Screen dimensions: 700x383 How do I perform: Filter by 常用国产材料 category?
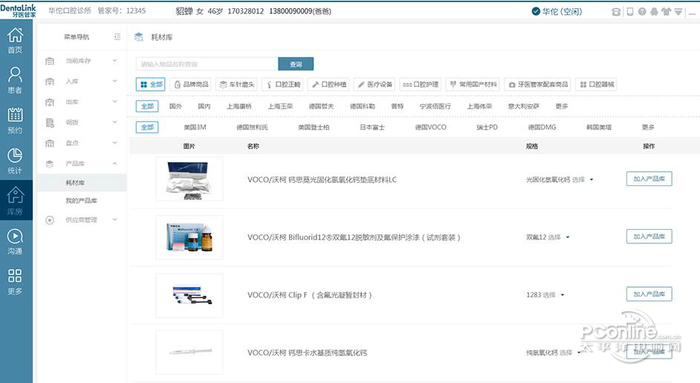(473, 84)
